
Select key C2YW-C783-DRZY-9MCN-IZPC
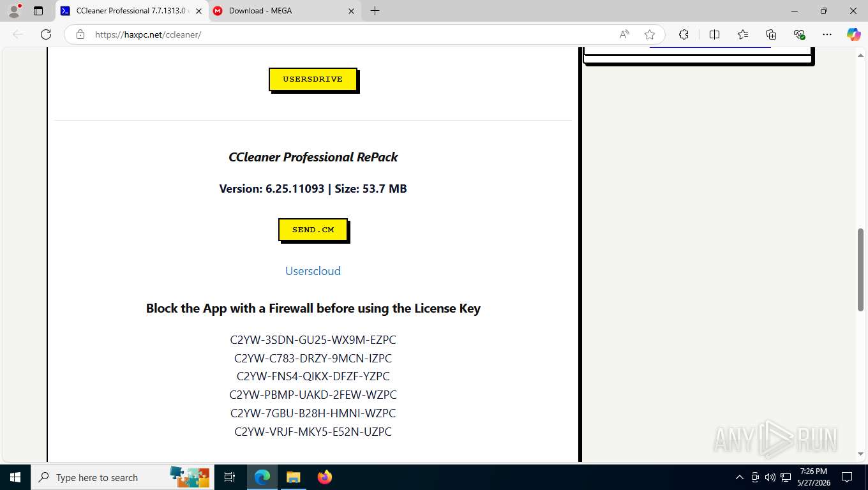[313, 359]
